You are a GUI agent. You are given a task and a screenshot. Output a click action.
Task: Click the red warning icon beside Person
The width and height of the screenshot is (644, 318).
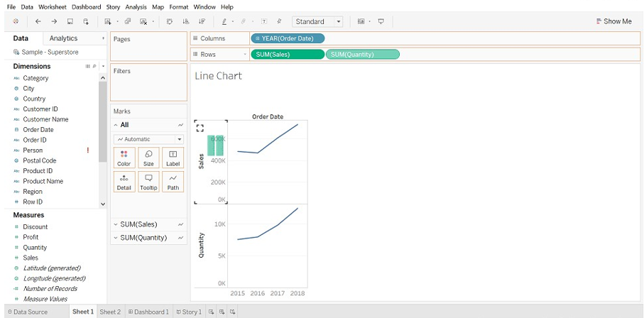[x=88, y=150]
